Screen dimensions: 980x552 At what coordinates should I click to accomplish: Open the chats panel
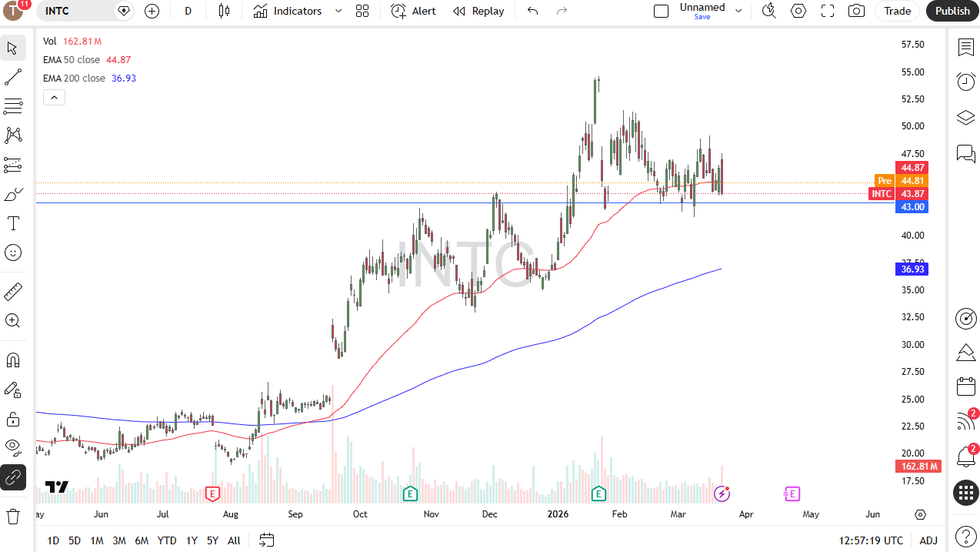tap(966, 153)
